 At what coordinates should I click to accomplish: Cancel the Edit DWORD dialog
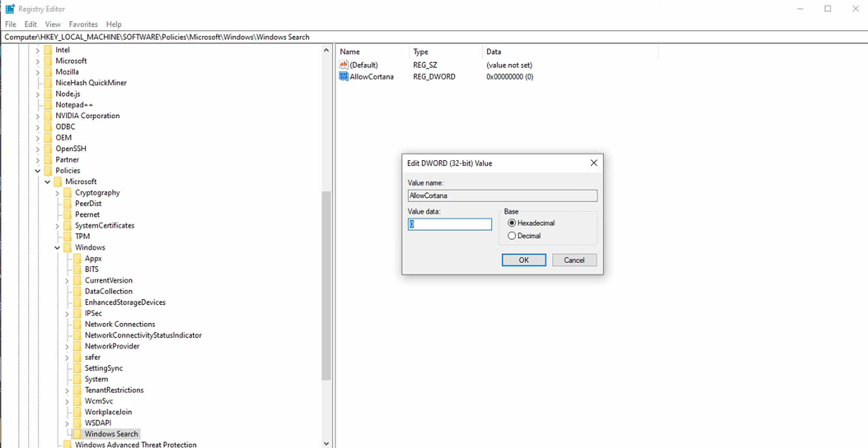[574, 260]
